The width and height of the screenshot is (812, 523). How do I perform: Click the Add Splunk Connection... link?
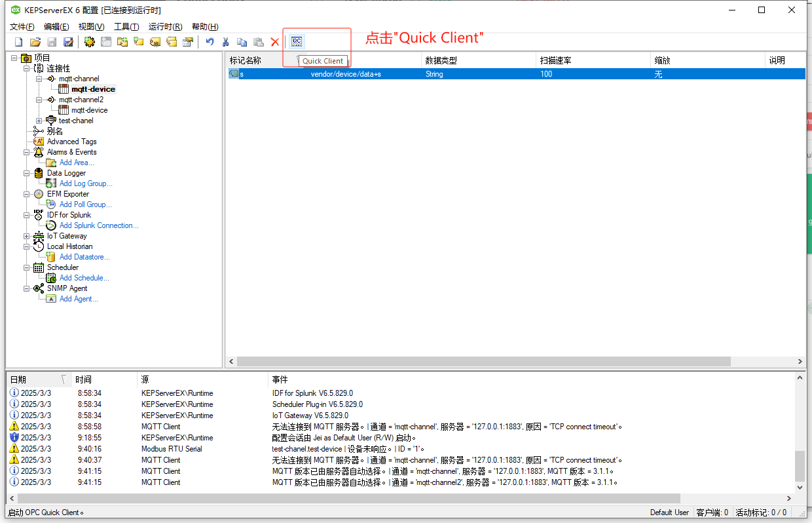99,225
